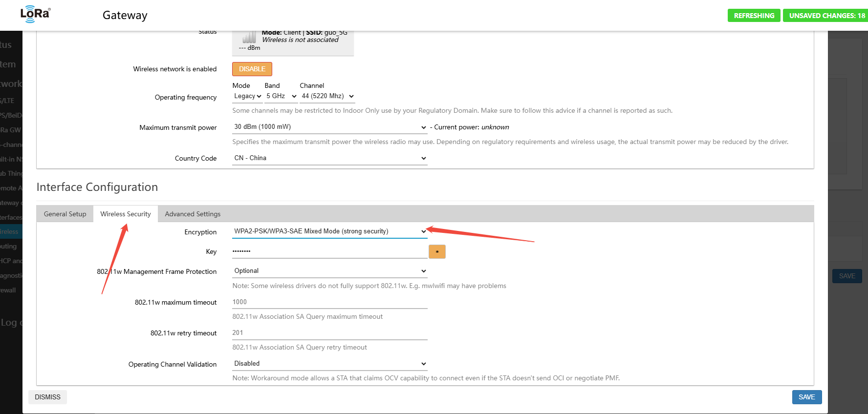Click the blue Save button in dialog
Screen dimensions: 868x414
806,397
